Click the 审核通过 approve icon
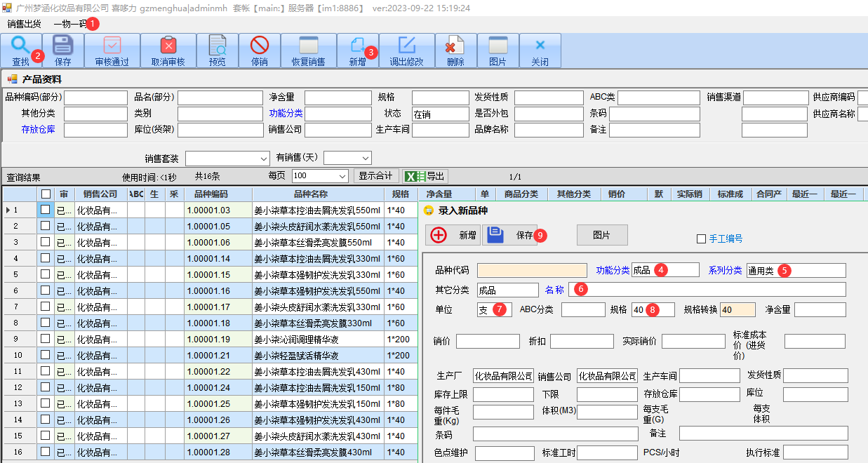Viewport: 868px width, 463px height. 112,46
